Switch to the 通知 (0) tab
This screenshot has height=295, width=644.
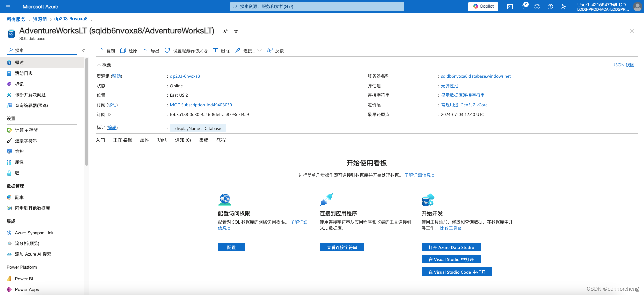[x=183, y=140]
